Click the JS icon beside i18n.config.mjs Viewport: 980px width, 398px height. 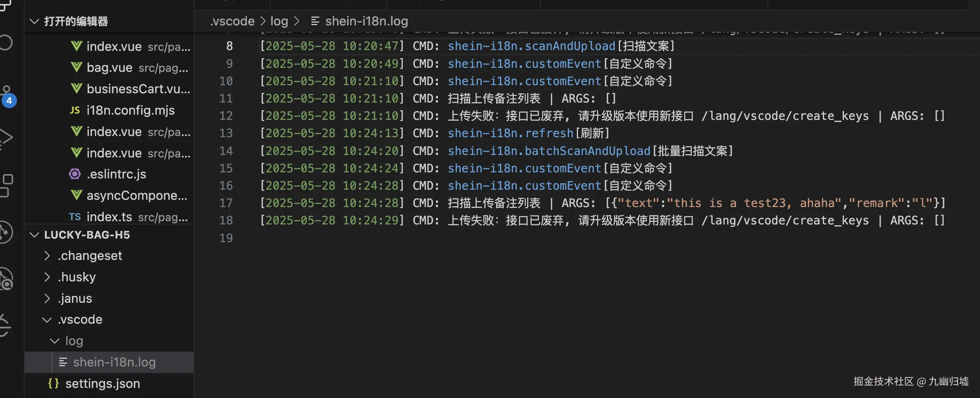(75, 110)
